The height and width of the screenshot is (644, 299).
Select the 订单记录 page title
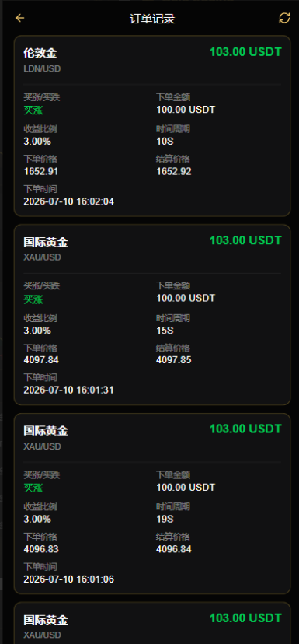[152, 19]
